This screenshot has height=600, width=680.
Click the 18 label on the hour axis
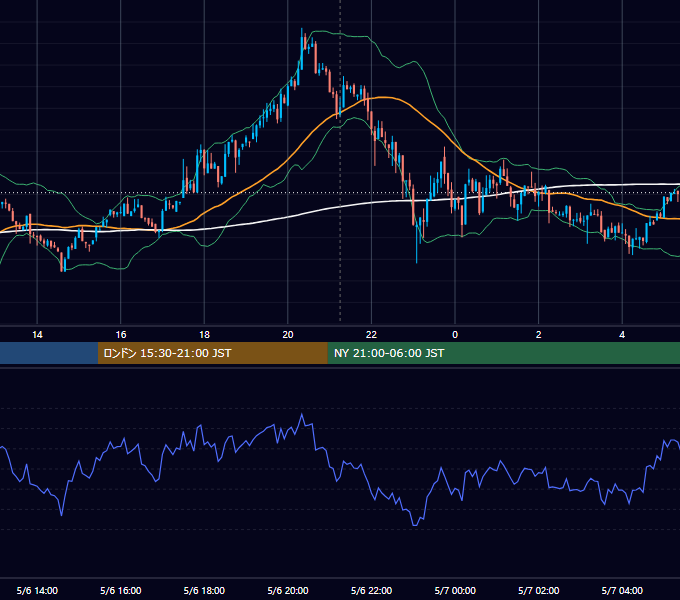click(x=204, y=335)
